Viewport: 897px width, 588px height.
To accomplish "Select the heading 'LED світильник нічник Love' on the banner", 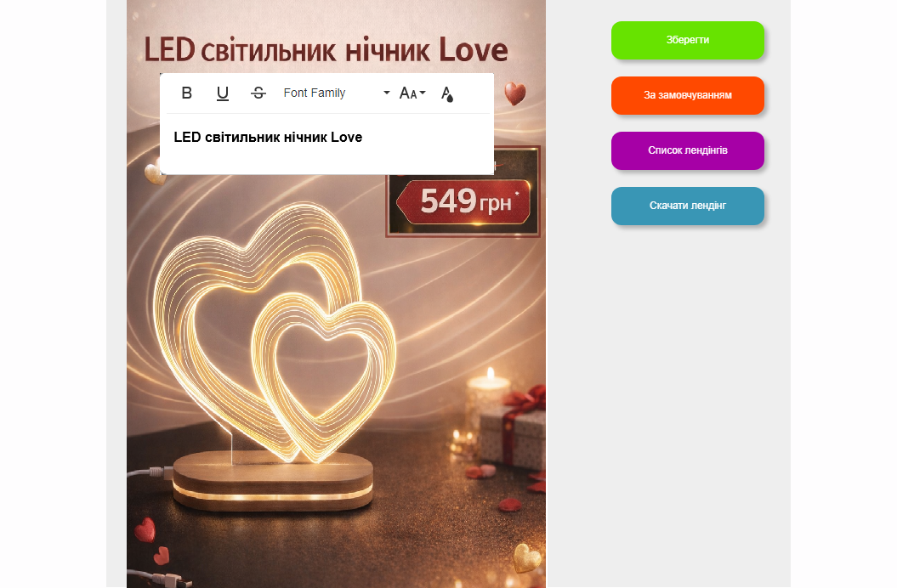I will pos(326,50).
